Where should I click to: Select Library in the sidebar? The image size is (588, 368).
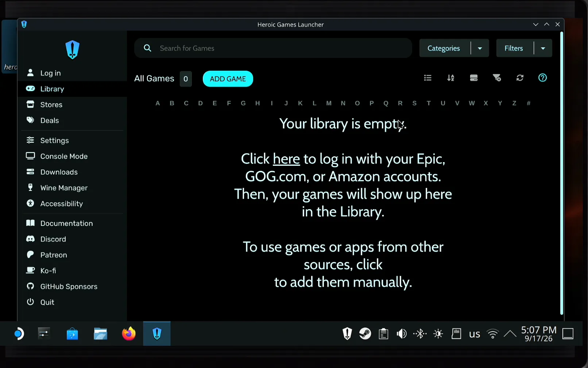point(72,89)
